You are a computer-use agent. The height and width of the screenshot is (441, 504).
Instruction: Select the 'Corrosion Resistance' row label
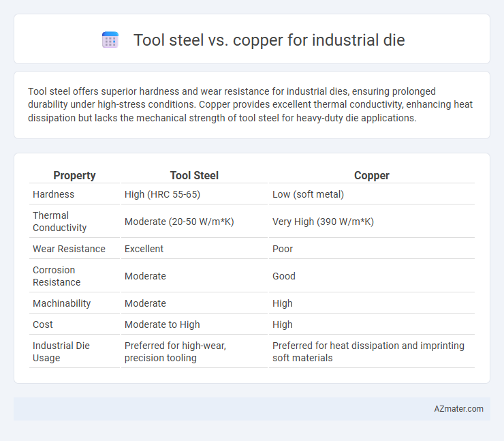click(x=57, y=276)
